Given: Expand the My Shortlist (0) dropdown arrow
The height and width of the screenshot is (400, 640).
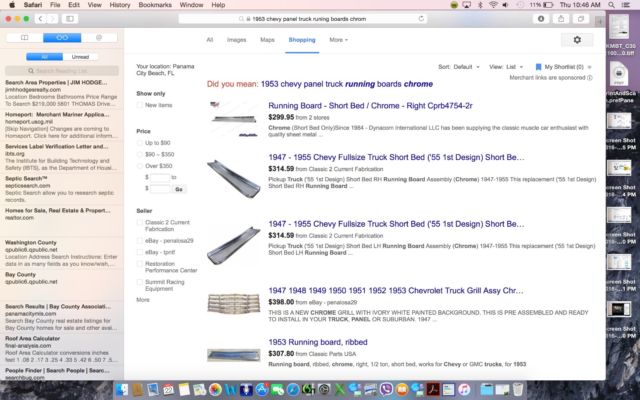Looking at the screenshot, I should pos(589,67).
